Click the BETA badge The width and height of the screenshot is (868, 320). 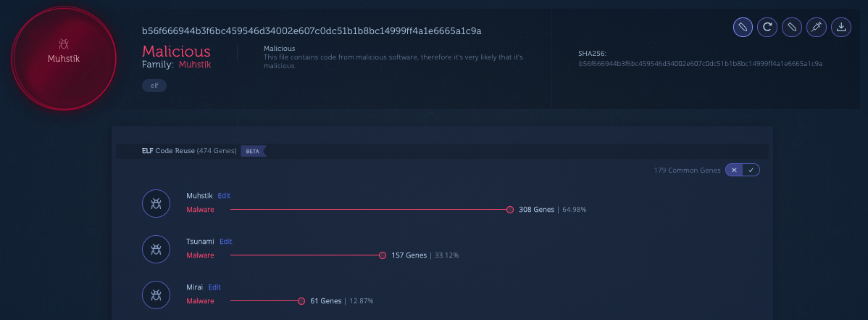253,151
